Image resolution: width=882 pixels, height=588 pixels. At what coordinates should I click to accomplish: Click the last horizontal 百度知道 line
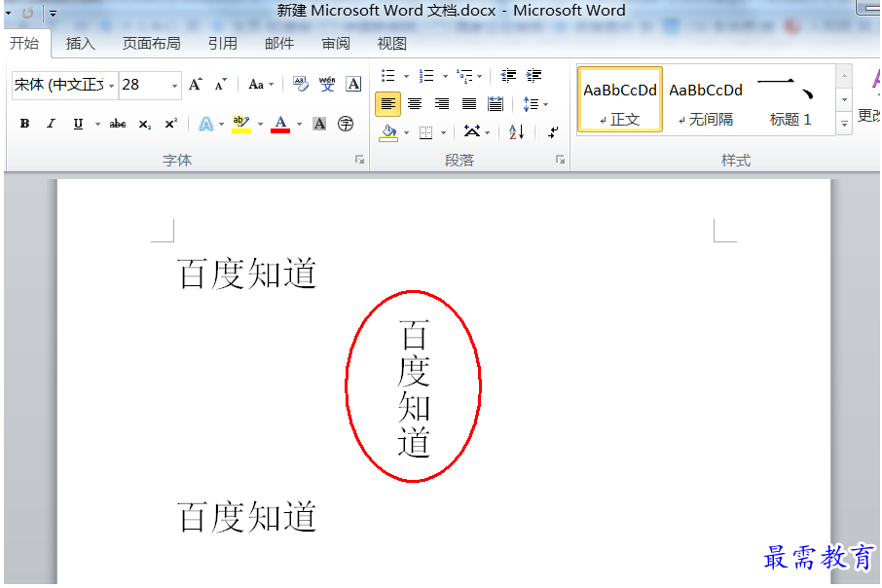[247, 517]
